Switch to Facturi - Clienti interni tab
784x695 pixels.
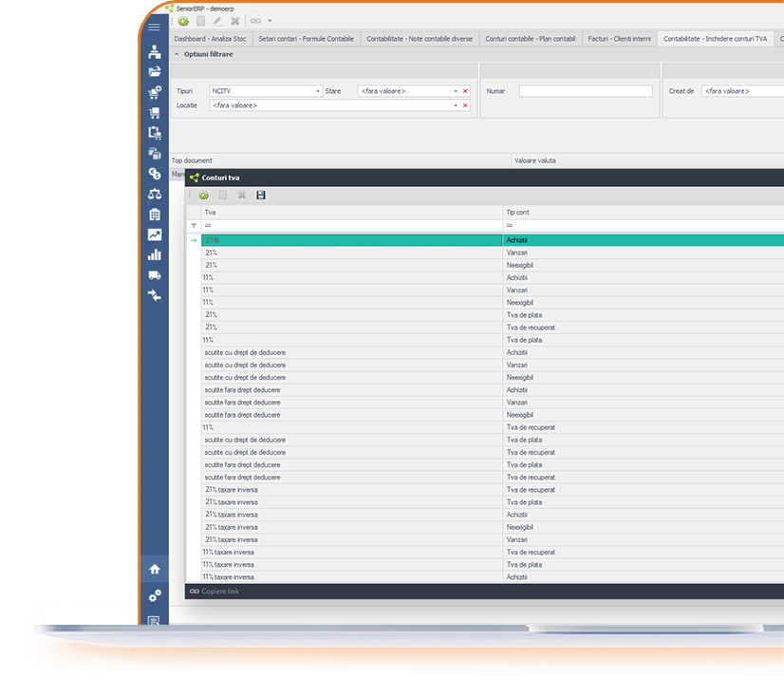point(619,39)
